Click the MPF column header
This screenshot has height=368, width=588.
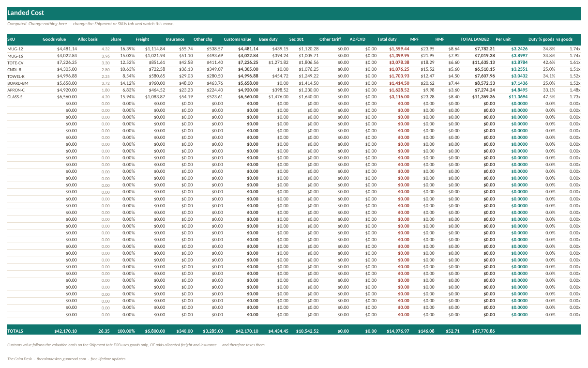point(414,39)
